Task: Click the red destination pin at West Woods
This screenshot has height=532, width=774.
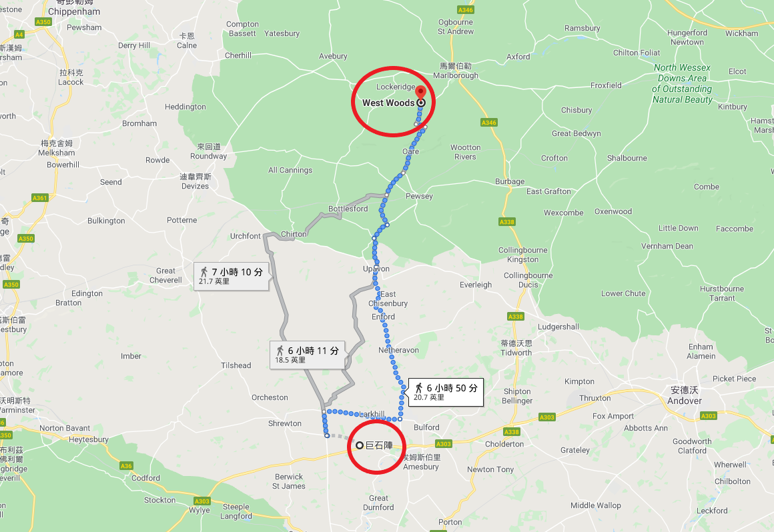Action: 420,93
